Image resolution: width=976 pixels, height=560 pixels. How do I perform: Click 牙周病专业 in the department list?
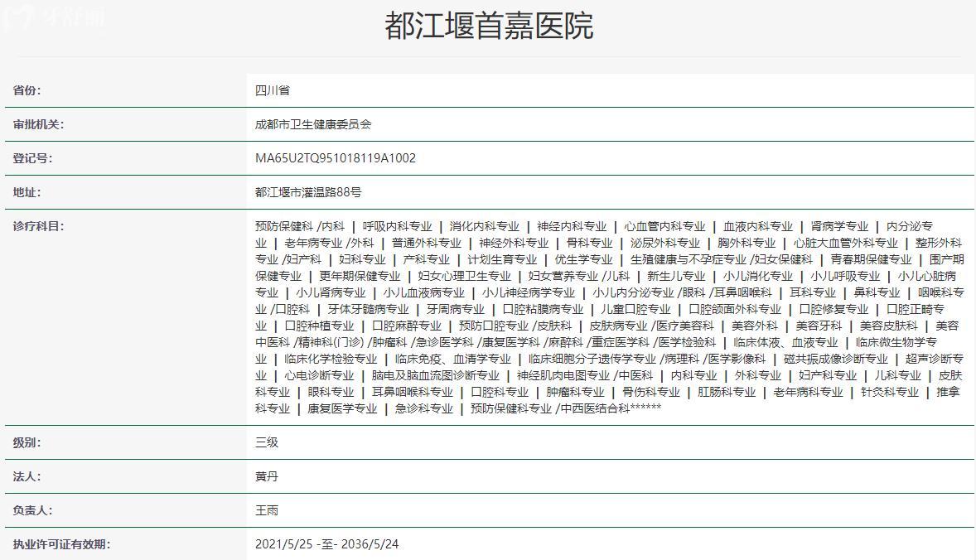point(455,309)
